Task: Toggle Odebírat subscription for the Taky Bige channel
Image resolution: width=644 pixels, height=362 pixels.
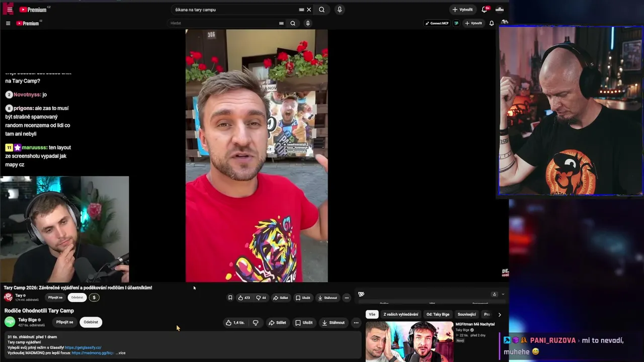Action: click(x=91, y=322)
